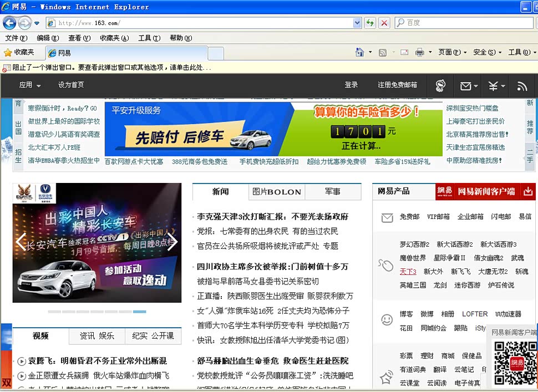Open the 页面(P) command bar menu
Screen dimensions: 538x392
pyautogui.click(x=452, y=52)
